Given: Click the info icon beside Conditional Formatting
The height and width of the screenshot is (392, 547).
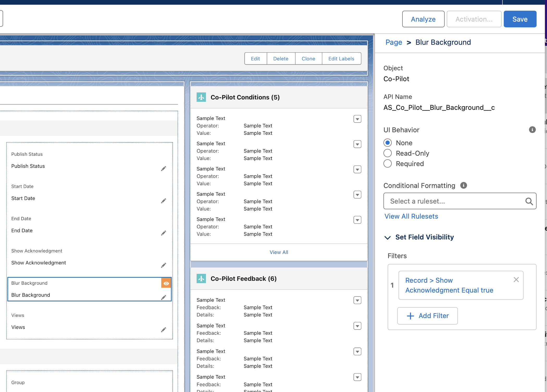Looking at the screenshot, I should tap(463, 185).
